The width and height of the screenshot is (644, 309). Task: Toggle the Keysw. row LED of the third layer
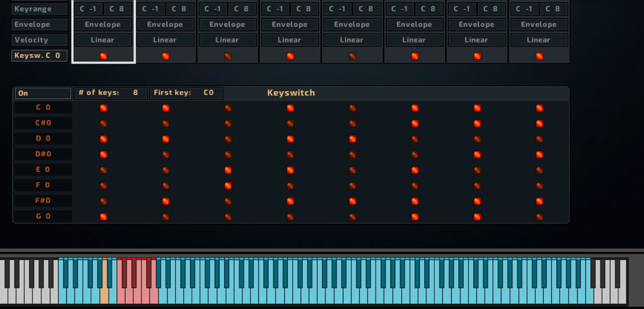[x=228, y=56]
